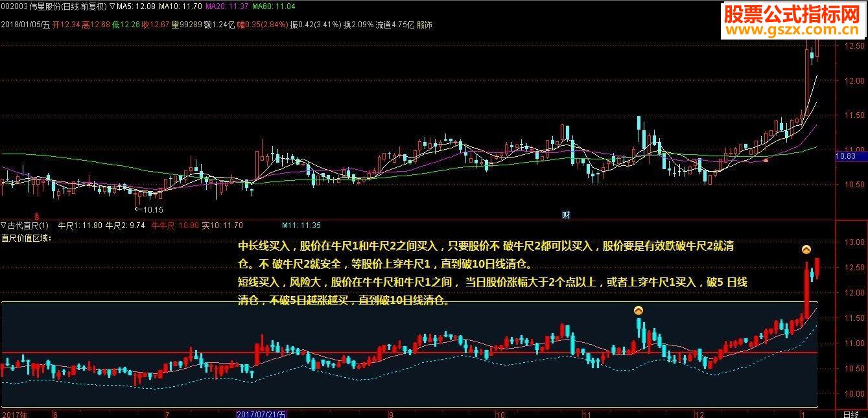This screenshot has height=418, width=868.
Task: Click month 12 on the time axis
Action: (x=699, y=413)
